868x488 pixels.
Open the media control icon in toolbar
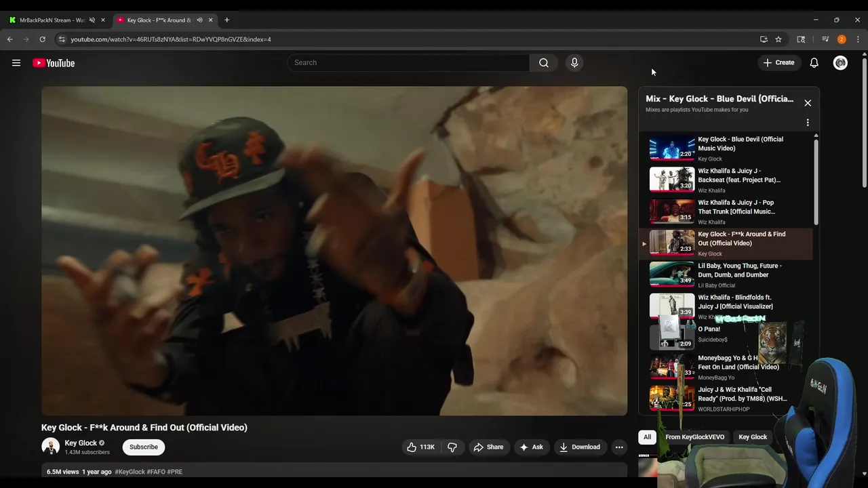pyautogui.click(x=825, y=39)
